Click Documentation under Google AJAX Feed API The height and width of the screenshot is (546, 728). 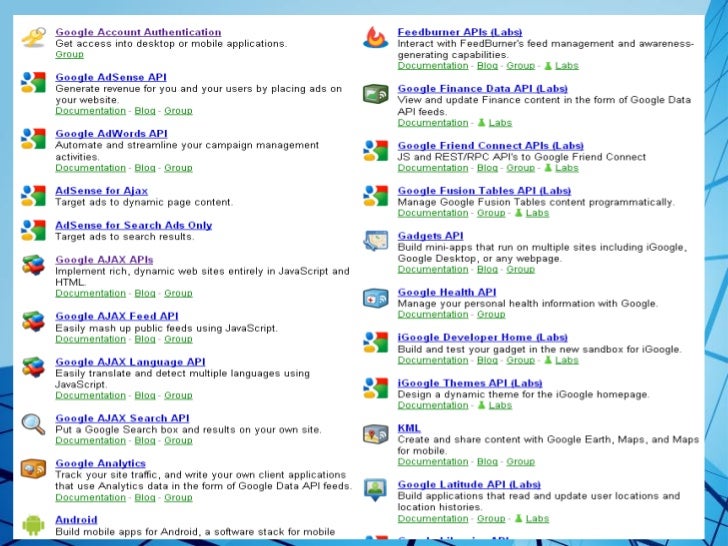click(x=91, y=339)
